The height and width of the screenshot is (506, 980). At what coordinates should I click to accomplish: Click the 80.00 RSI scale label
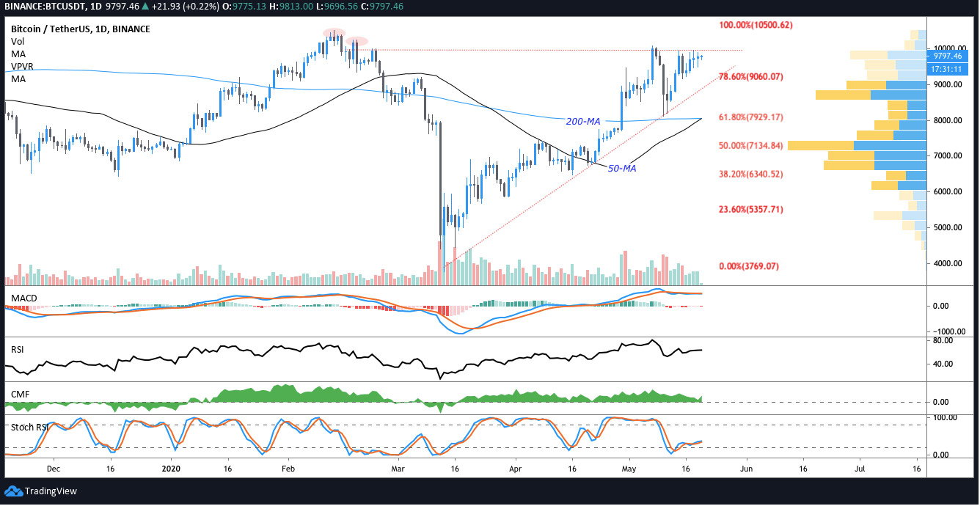pos(943,341)
